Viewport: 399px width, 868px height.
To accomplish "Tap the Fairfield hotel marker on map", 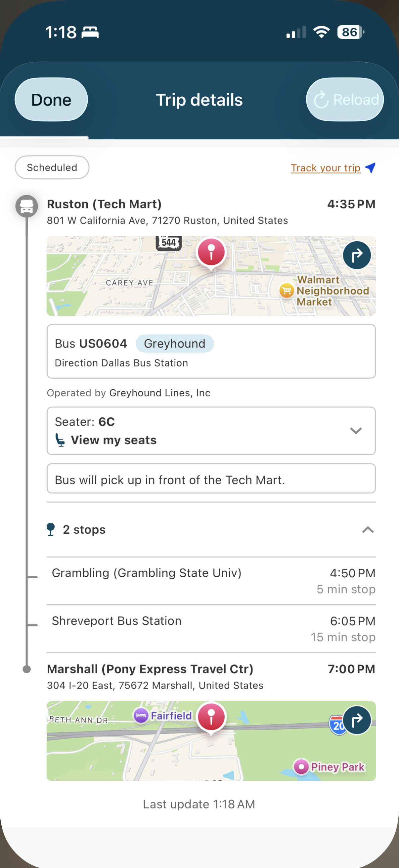I will click(x=141, y=715).
